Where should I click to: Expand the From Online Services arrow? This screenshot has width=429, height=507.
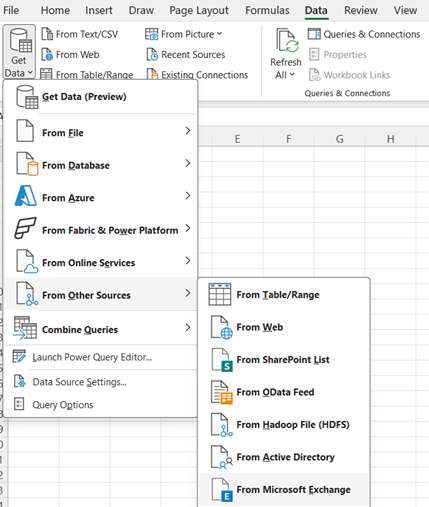pyautogui.click(x=188, y=260)
